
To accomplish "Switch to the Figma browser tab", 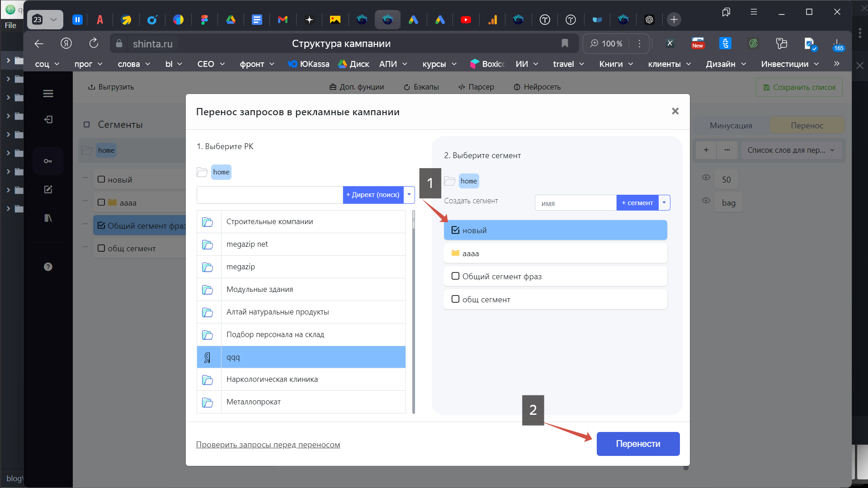I will (204, 19).
